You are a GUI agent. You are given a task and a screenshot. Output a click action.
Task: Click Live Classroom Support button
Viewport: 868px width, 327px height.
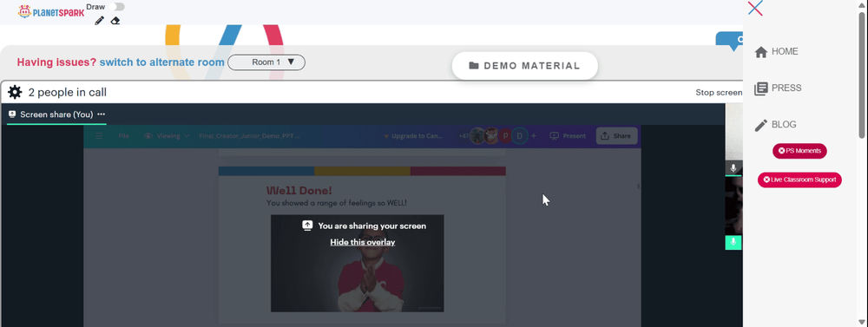[x=799, y=180]
